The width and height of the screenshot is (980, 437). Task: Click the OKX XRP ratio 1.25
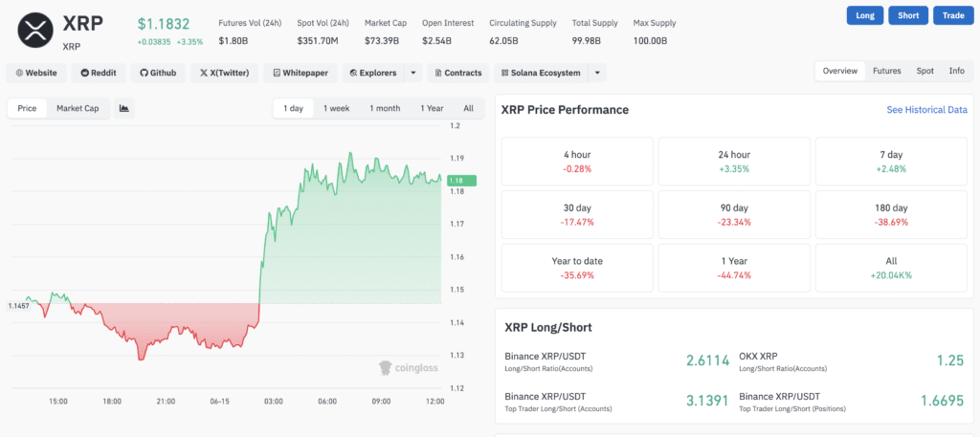(x=950, y=361)
